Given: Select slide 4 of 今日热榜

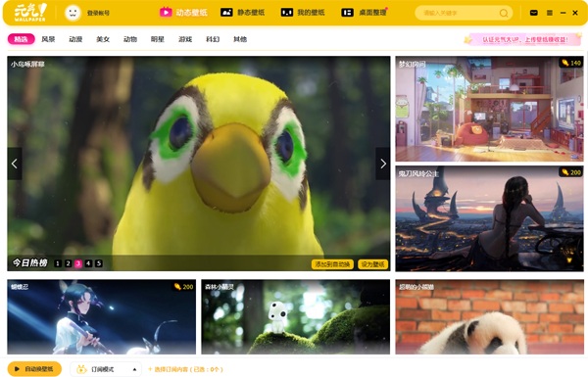Looking at the screenshot, I should click(x=88, y=263).
